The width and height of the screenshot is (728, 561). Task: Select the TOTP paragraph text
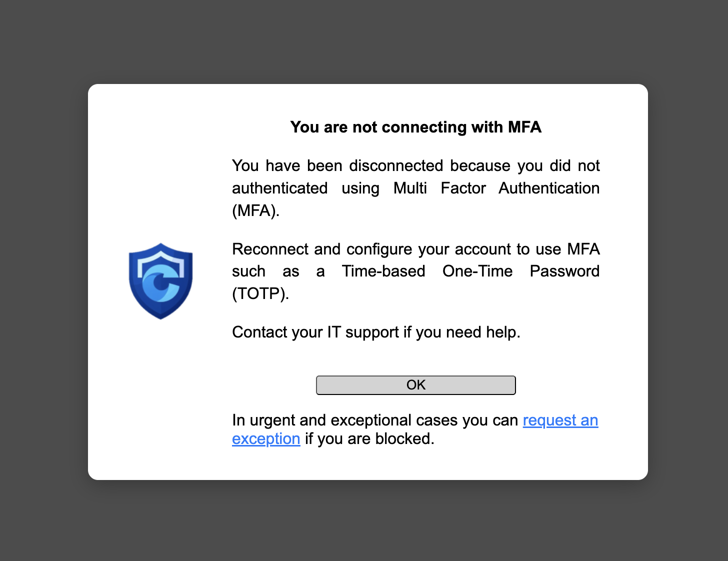click(x=415, y=271)
